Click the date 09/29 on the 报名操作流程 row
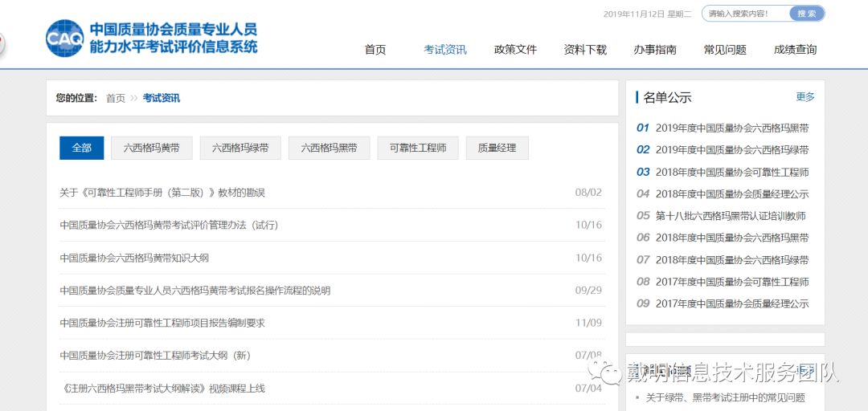The width and height of the screenshot is (868, 411). (588, 291)
